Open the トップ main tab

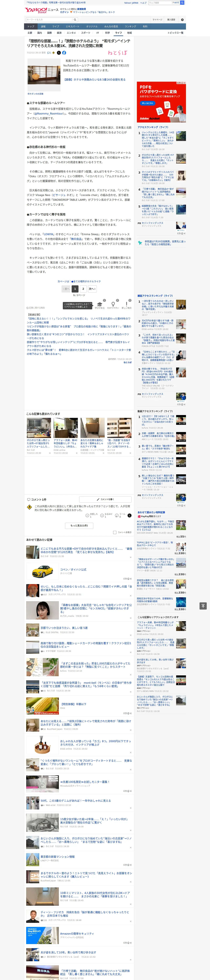pos(31,27)
